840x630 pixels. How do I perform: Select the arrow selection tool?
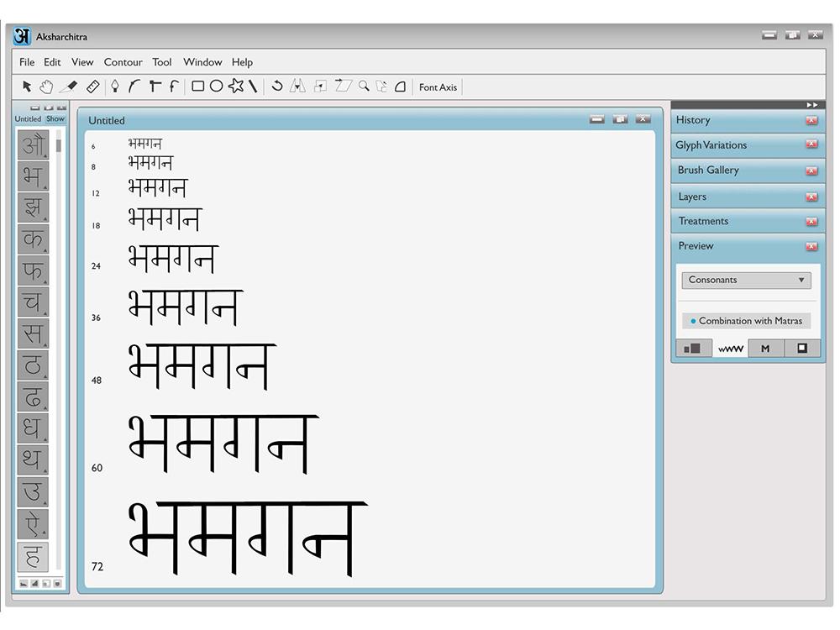pyautogui.click(x=27, y=87)
